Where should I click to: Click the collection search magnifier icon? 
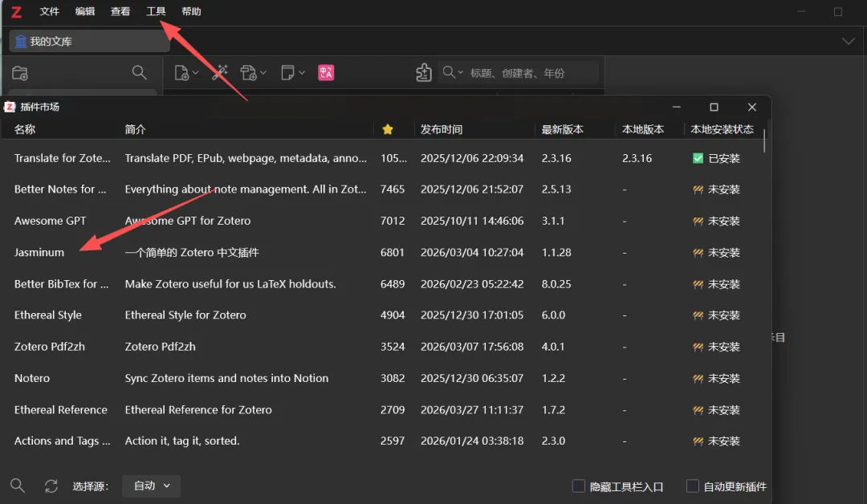coord(140,72)
